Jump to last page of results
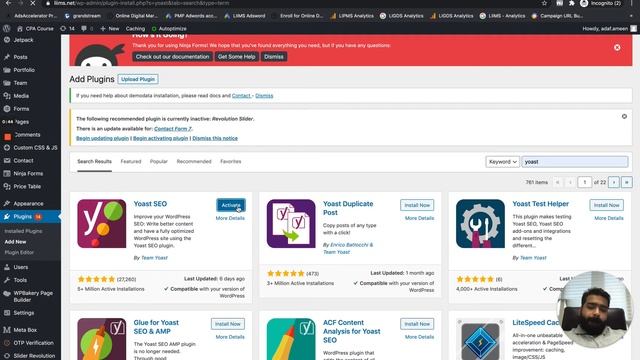Image resolution: width=640 pixels, height=360 pixels. [627, 182]
